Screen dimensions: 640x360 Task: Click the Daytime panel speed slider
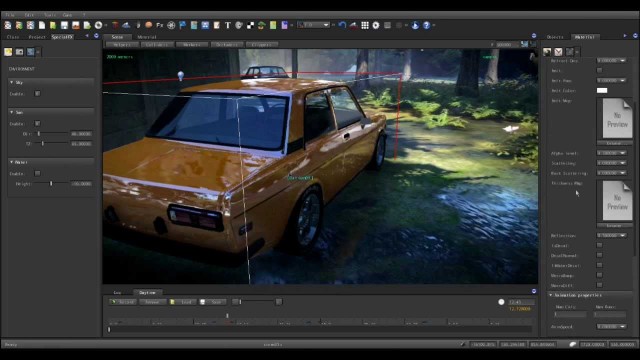pos(257,302)
